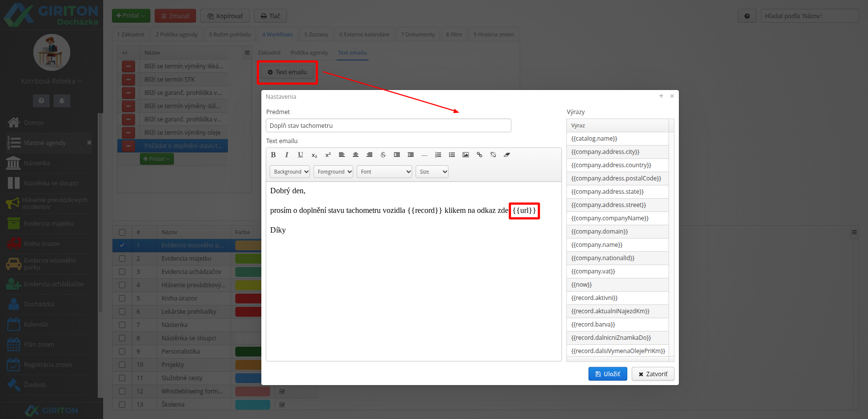Viewport: 868px width, 419px height.
Task: Tick the checkbox for row 13 Školenia
Action: pos(122,404)
